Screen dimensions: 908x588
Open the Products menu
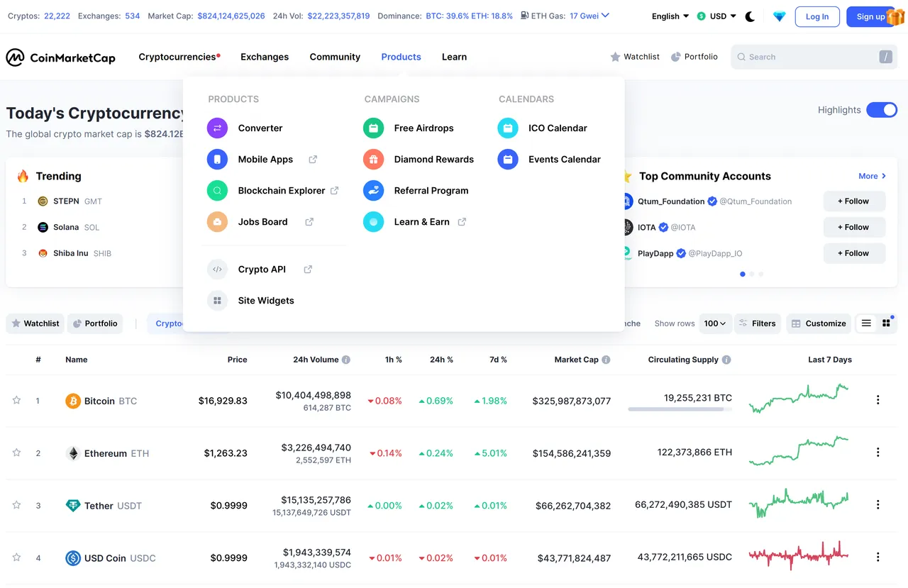[401, 57]
